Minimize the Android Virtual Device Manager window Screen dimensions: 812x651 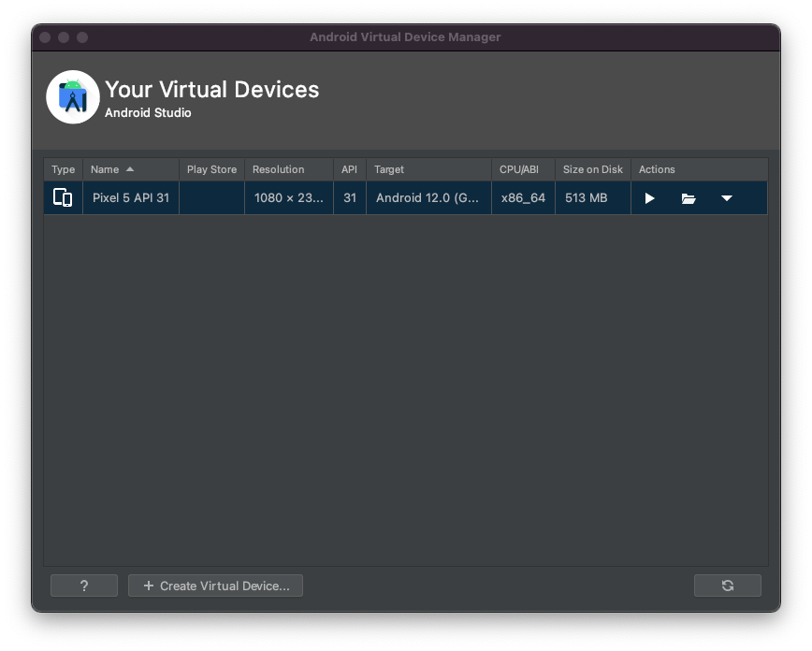(x=64, y=37)
